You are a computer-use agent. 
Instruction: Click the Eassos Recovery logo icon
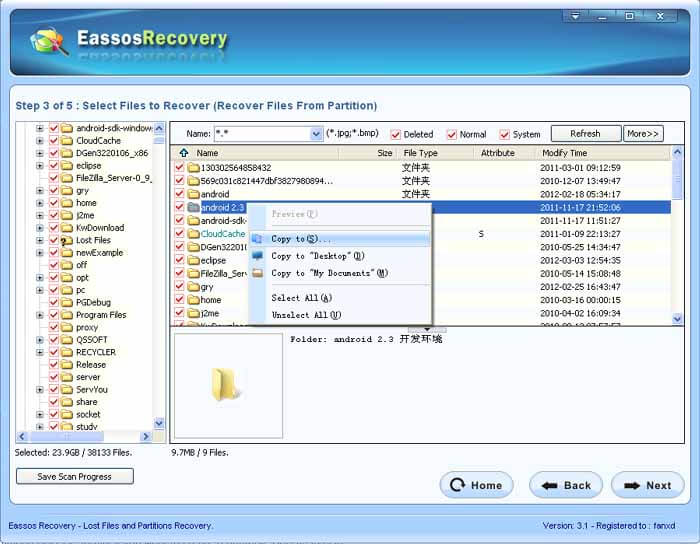pyautogui.click(x=49, y=41)
